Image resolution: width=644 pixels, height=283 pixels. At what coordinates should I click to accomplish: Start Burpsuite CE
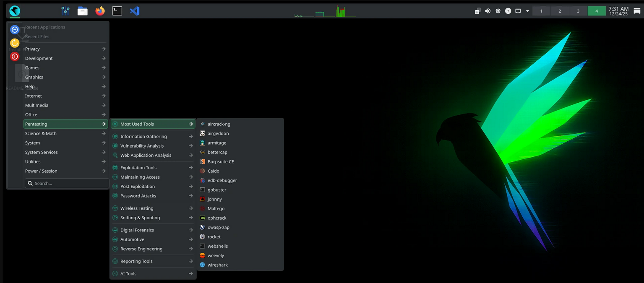[221, 161]
